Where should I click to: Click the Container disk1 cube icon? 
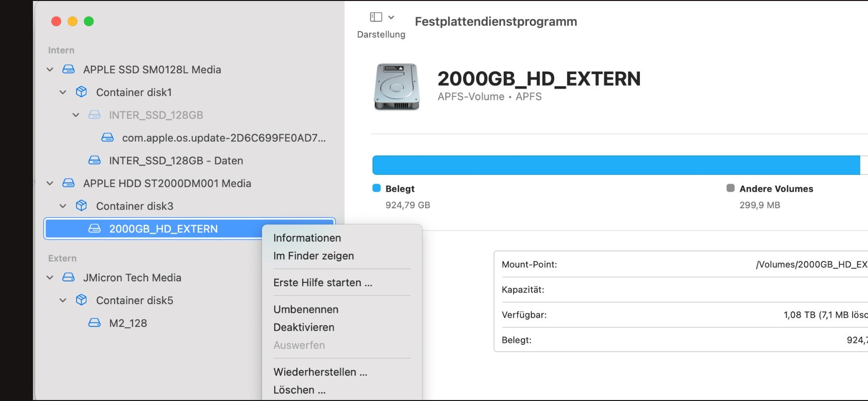81,92
